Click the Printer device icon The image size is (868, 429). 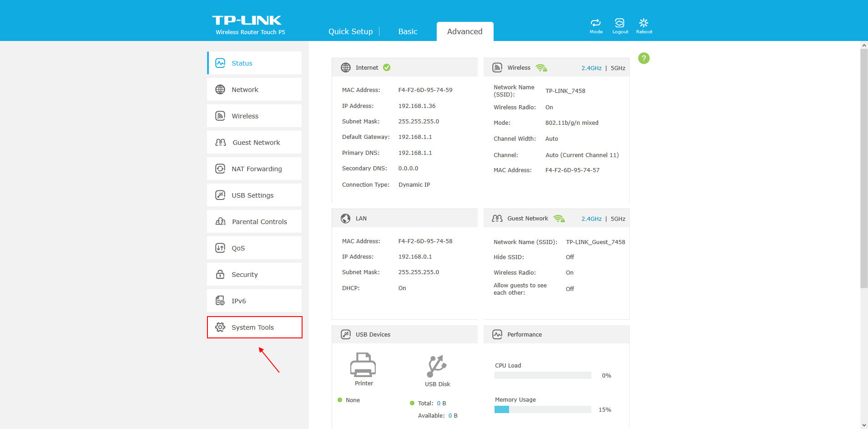[363, 364]
